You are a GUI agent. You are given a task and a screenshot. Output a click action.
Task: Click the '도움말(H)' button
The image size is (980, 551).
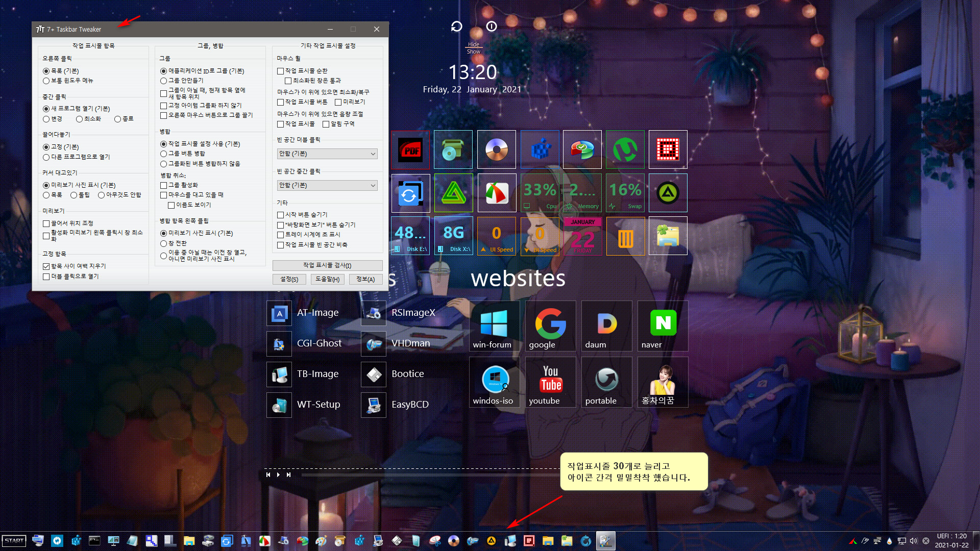327,279
